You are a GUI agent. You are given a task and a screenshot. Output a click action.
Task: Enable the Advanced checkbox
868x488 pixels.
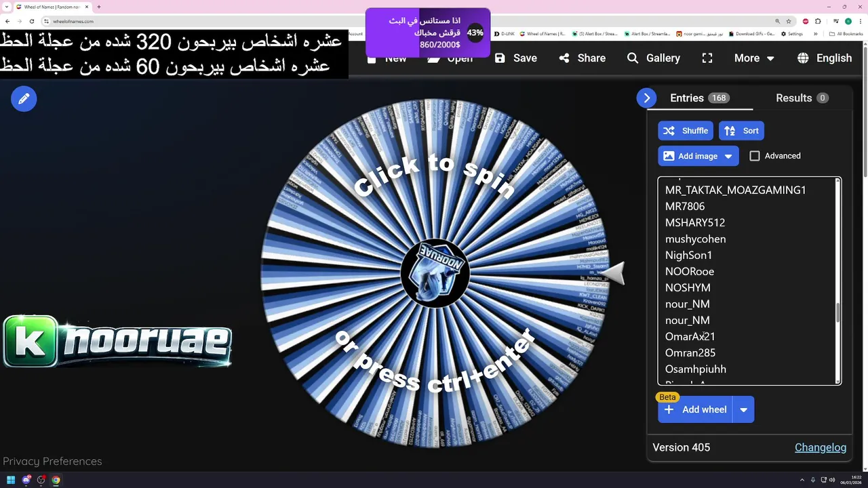click(755, 156)
